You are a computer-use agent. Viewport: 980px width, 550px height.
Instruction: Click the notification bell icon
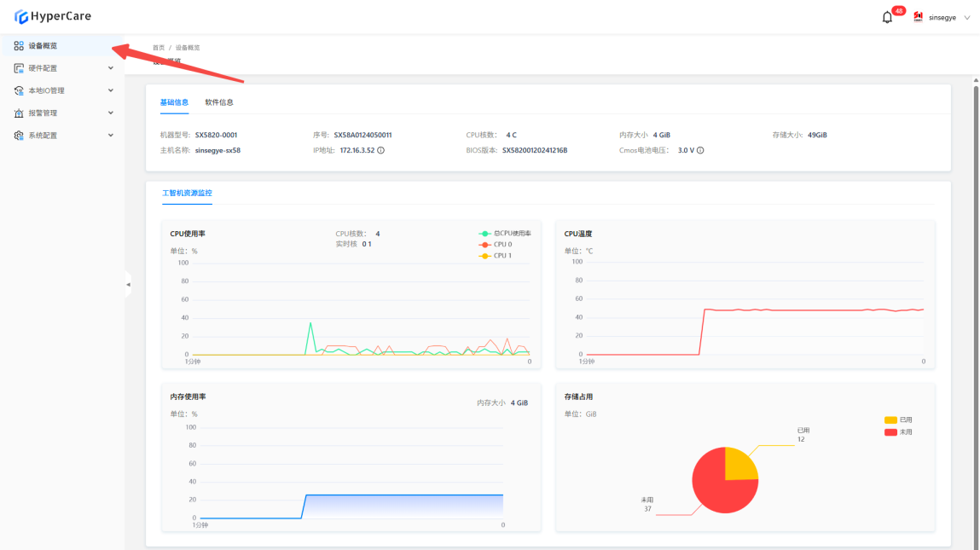pos(887,17)
